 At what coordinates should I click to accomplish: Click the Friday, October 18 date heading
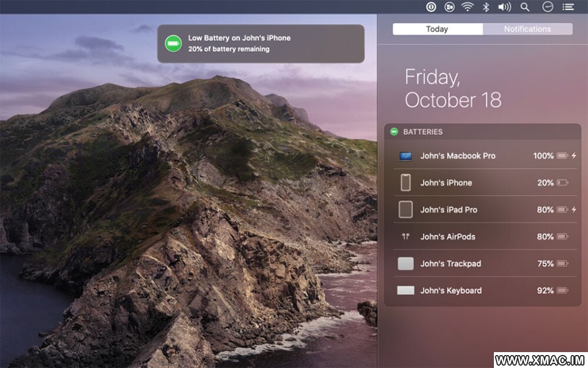coord(453,89)
